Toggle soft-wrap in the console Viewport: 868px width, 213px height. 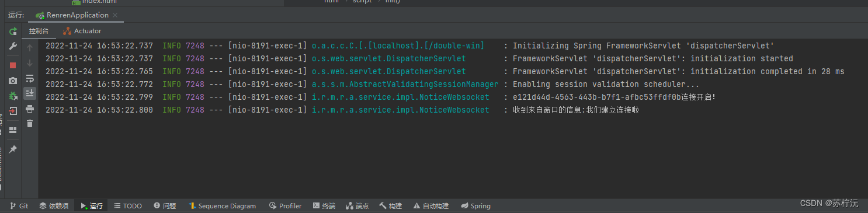(30, 78)
